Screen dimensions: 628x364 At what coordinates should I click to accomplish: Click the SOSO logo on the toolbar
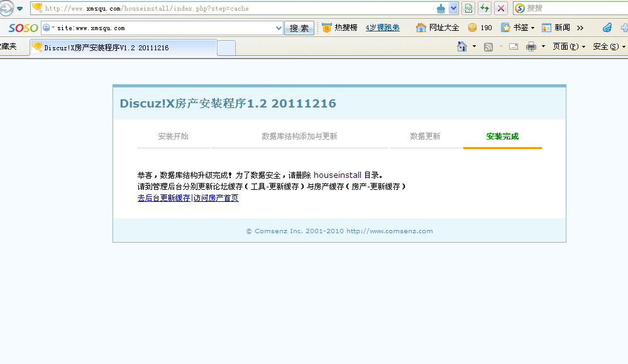click(x=23, y=28)
